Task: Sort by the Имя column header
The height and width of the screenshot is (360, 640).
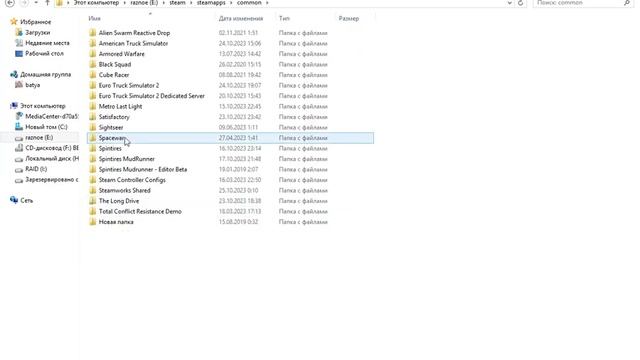Action: tap(94, 18)
